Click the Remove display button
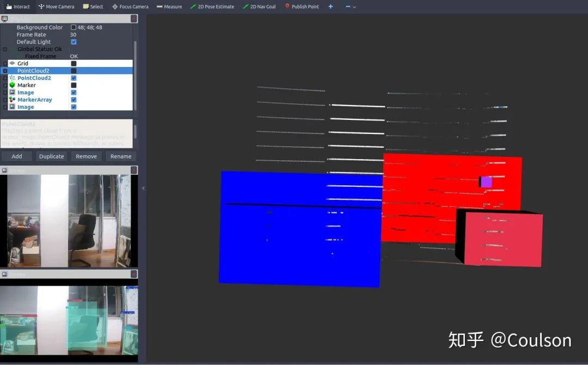 pyautogui.click(x=86, y=156)
